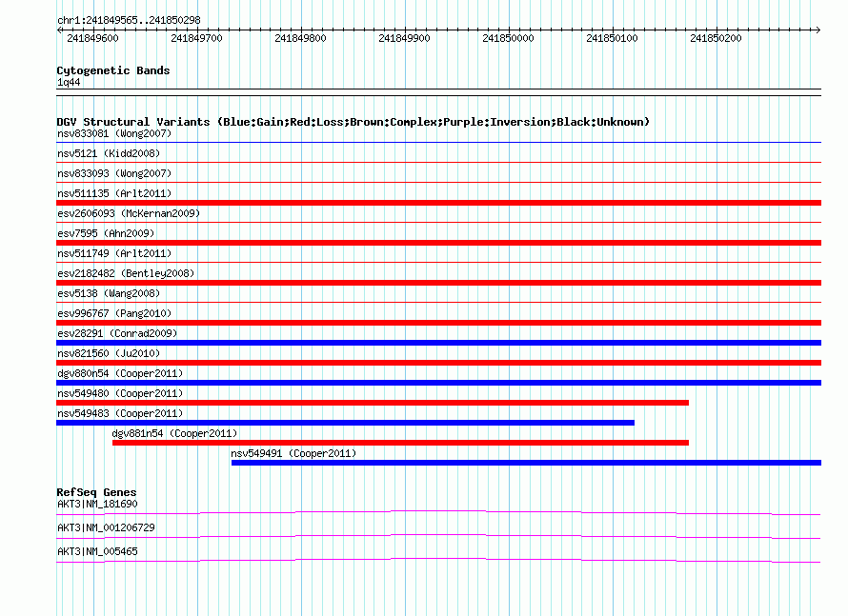This screenshot has height=616, width=848.
Task: Click the dgv880n54 (Cooper2011) blue bar
Action: click(x=438, y=383)
